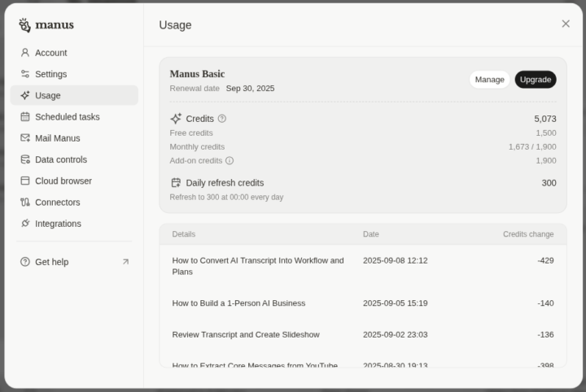Image resolution: width=586 pixels, height=392 pixels.
Task: Click the Manus hand logo icon
Action: (x=24, y=25)
